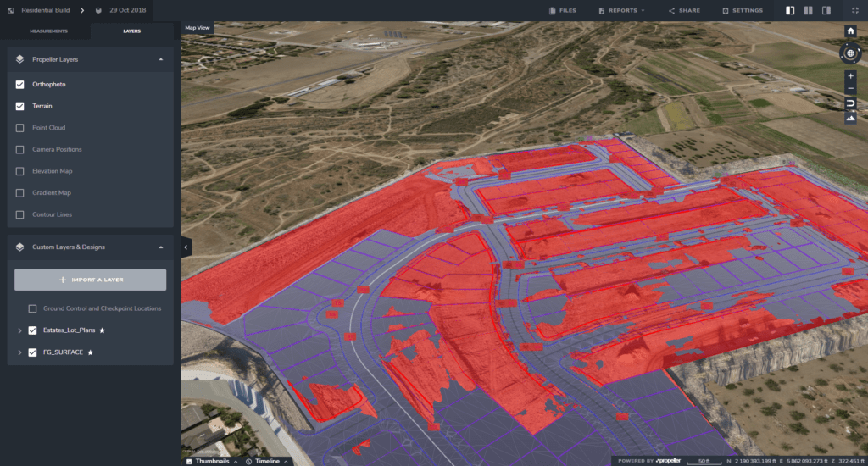
Task: Switch to left-panel layout icon
Action: (790, 11)
